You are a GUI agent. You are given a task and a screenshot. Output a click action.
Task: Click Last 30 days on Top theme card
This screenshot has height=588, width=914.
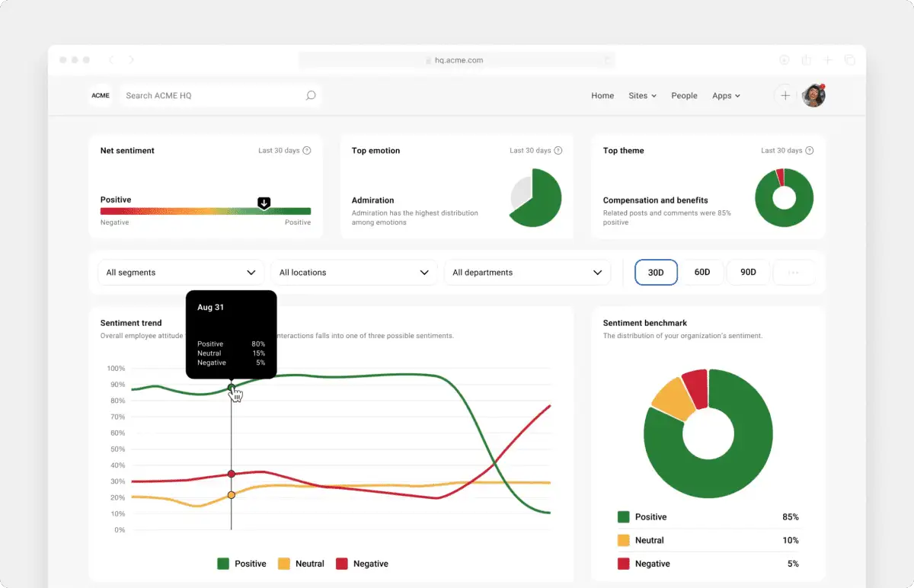tap(781, 151)
